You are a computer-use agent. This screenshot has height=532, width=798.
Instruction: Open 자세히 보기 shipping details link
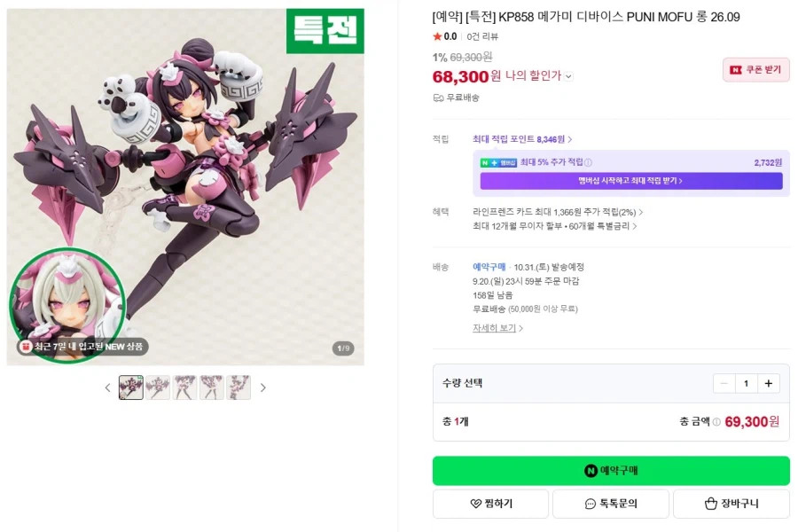(x=497, y=328)
